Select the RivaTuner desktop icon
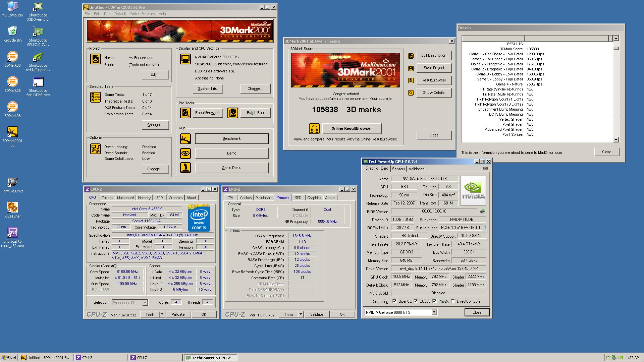This screenshot has height=362, width=644. point(12,210)
